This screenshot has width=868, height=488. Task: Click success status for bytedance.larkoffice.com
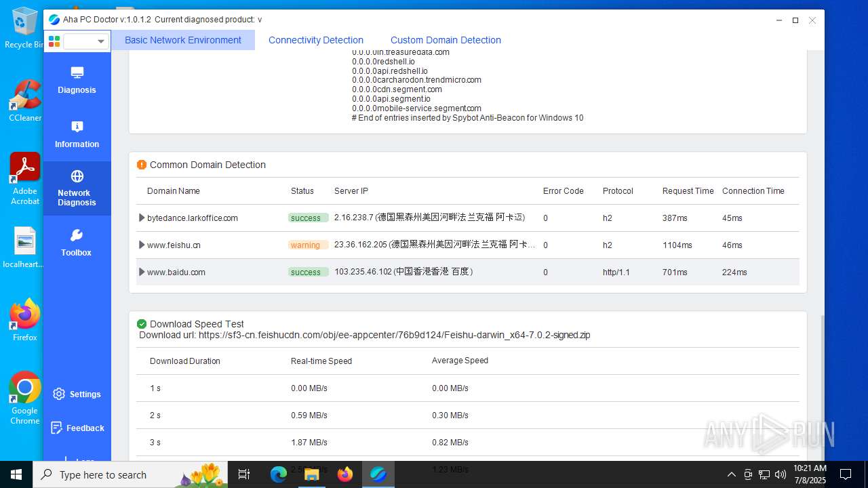308,218
